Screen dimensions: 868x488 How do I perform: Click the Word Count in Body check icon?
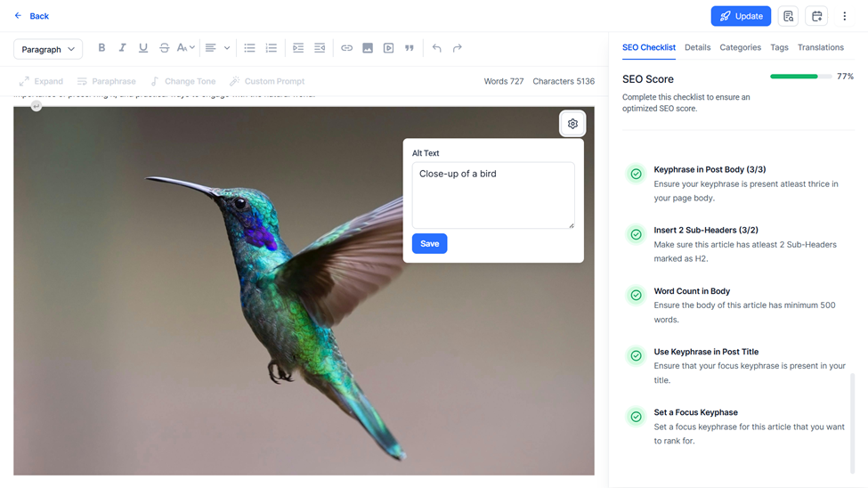[x=636, y=296]
